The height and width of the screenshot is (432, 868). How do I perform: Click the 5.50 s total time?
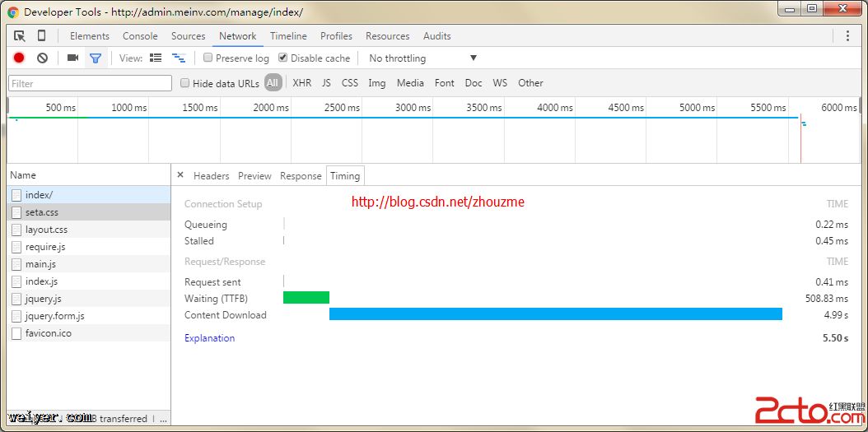pos(835,338)
